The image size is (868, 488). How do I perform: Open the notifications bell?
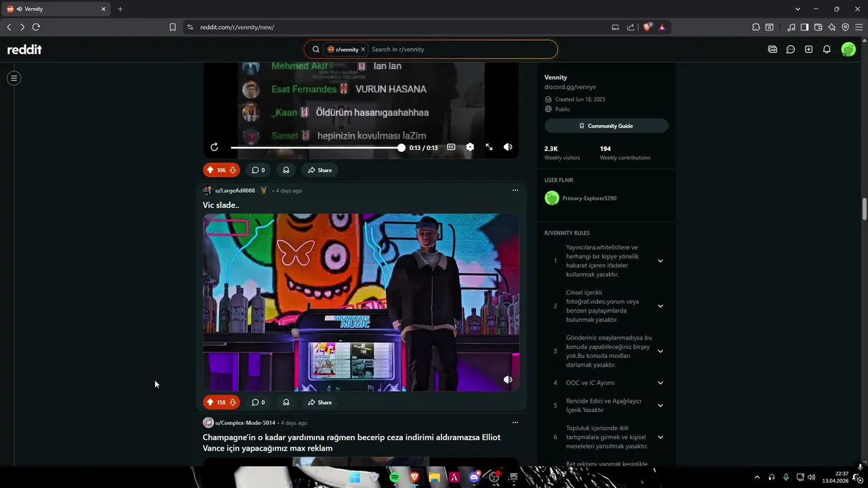[827, 49]
